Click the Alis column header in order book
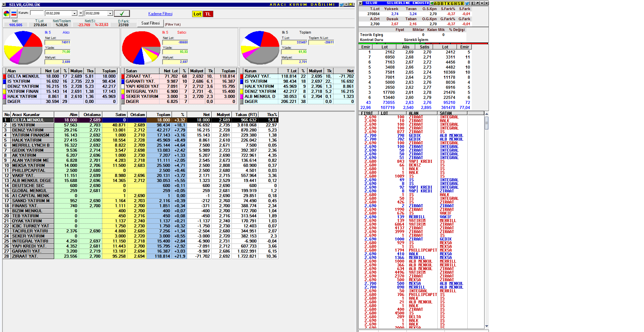The image size is (644, 332). click(406, 47)
